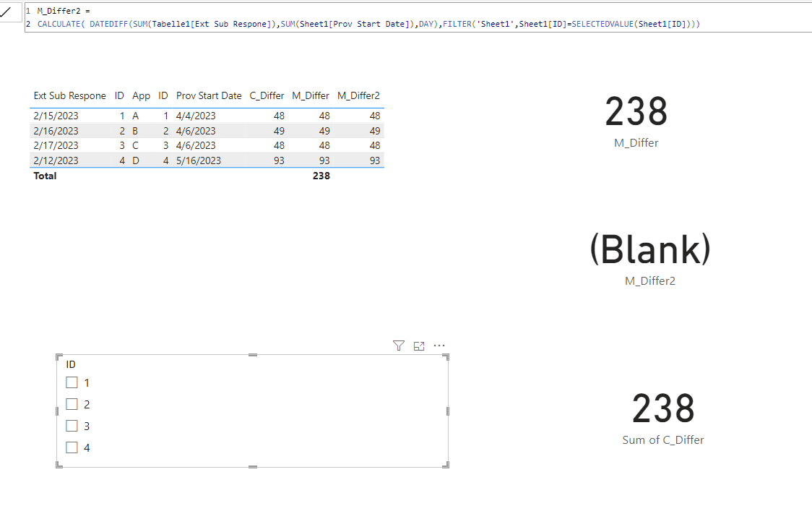The image size is (812, 506).
Task: Select the 2/16/2023 date cell
Action: coord(56,131)
